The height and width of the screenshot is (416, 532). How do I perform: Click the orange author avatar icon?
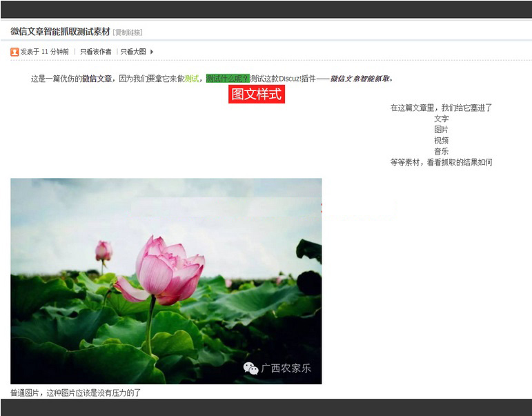[x=14, y=52]
